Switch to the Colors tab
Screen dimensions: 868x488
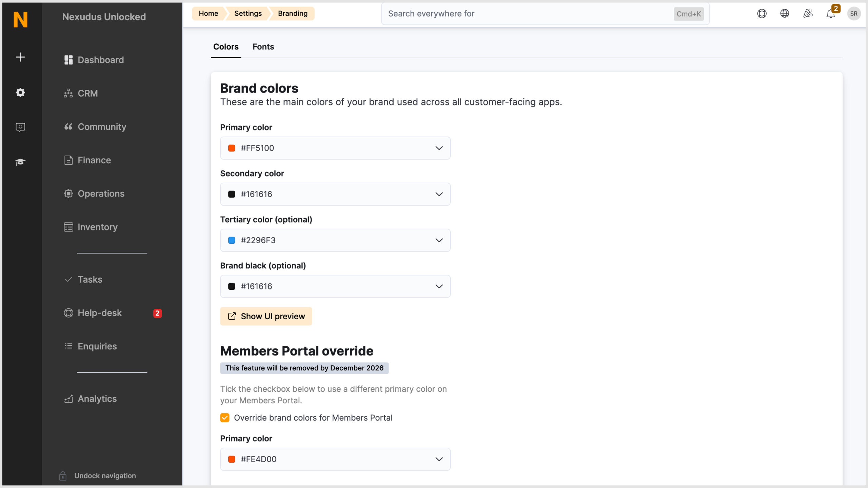tap(226, 47)
